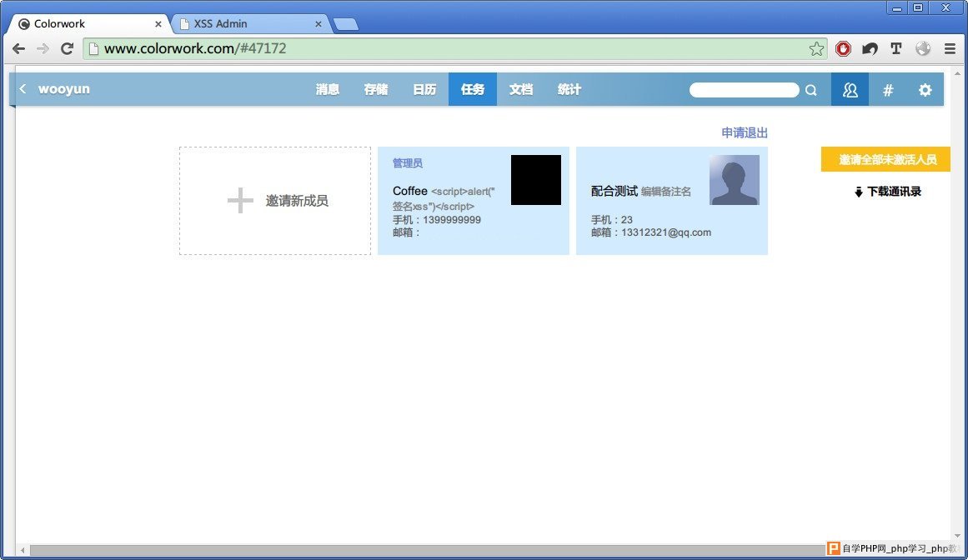Image resolution: width=968 pixels, height=560 pixels.
Task: Click 编辑备注名 next to 配合测试
Action: pos(666,192)
